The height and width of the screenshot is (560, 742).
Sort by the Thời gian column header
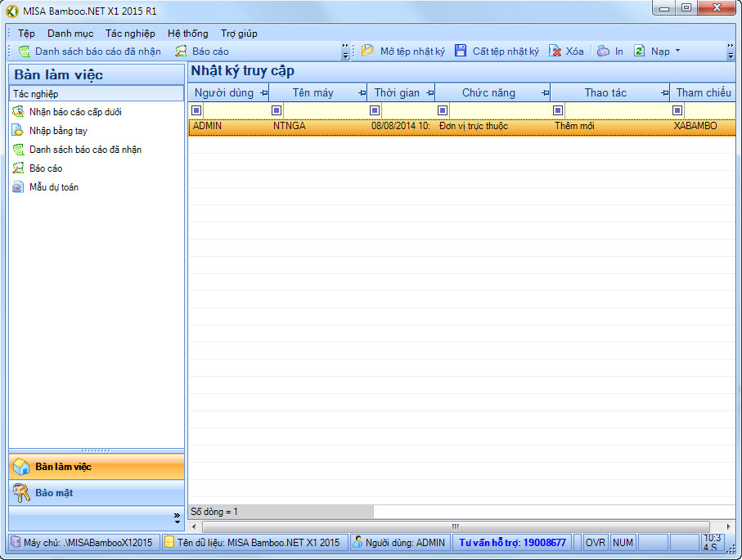tap(397, 93)
